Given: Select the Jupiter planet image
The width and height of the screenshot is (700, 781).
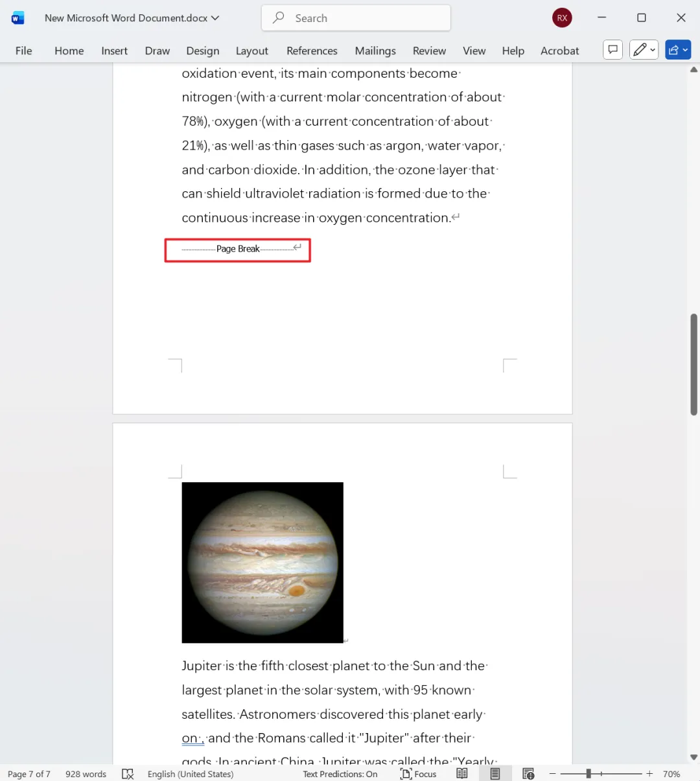Looking at the screenshot, I should 262,563.
